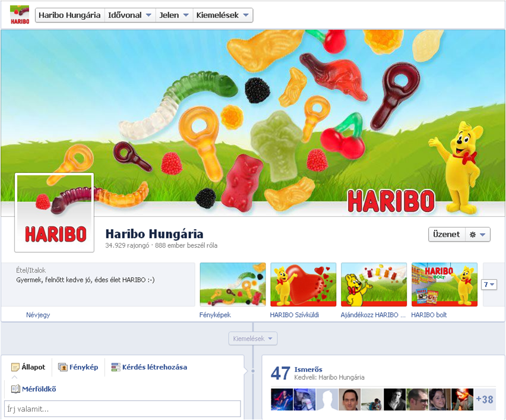The width and height of the screenshot is (506, 420).
Task: Open the Haribo cover photo
Action: coord(253,123)
